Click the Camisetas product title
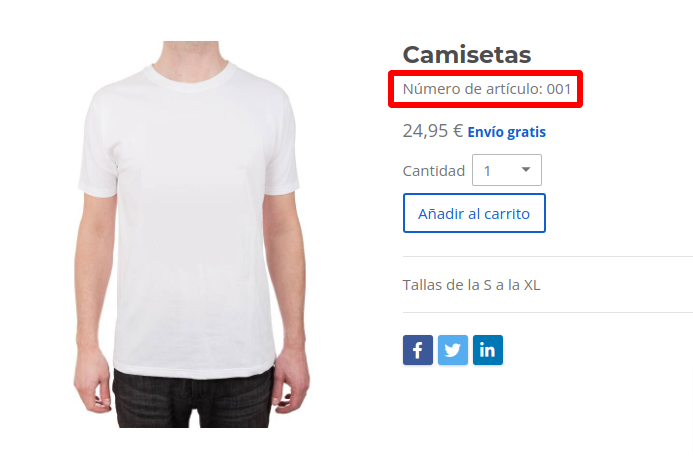 (x=467, y=55)
